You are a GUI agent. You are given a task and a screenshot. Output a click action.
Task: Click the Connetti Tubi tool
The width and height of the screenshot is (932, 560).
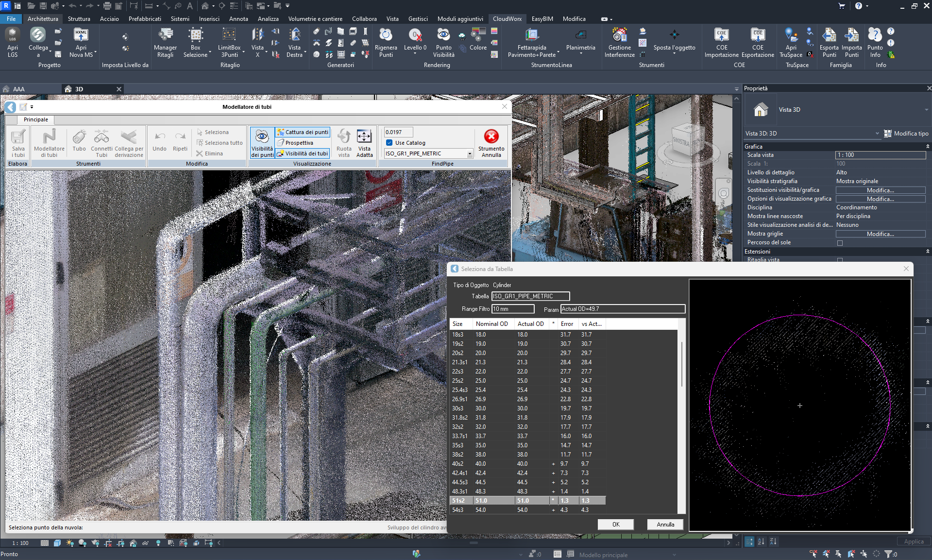tap(102, 143)
